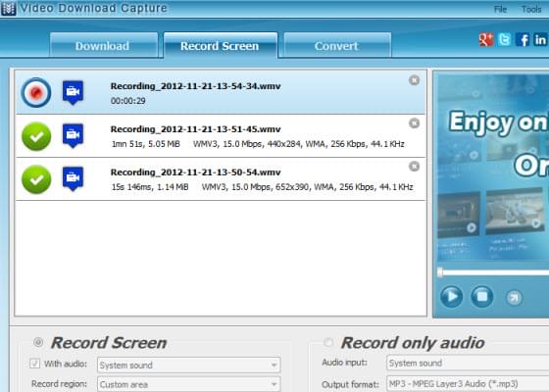Open the Tools menu

(x=531, y=9)
